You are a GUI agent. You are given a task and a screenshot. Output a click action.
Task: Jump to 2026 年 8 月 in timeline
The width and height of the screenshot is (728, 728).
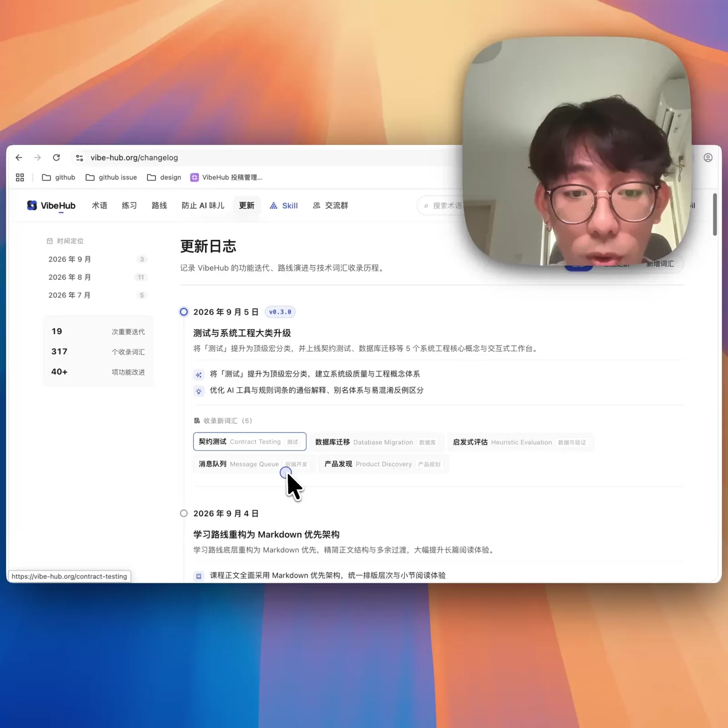pyautogui.click(x=97, y=277)
